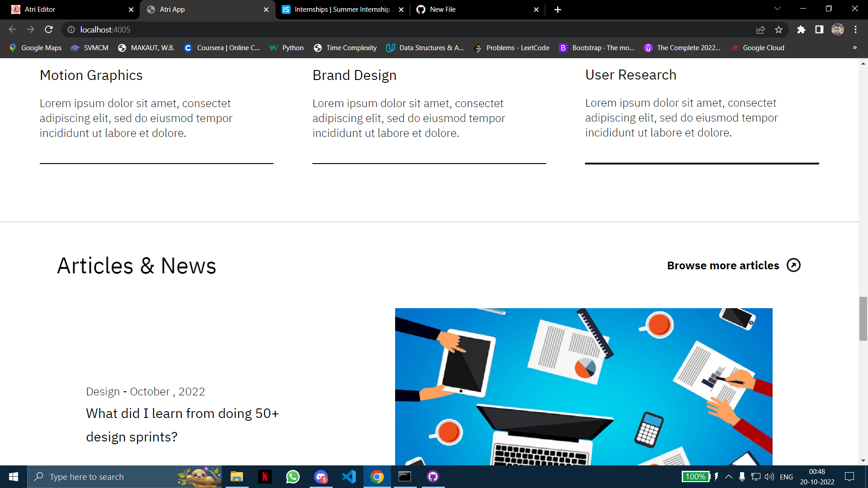Select the circular arrow next to Browse more articles
The width and height of the screenshot is (868, 488).
coord(794,265)
